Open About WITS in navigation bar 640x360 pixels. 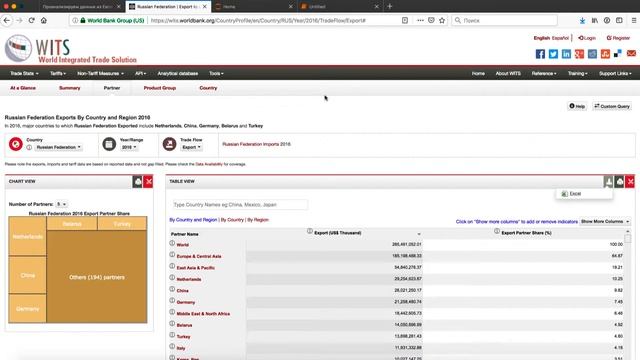pos(508,73)
